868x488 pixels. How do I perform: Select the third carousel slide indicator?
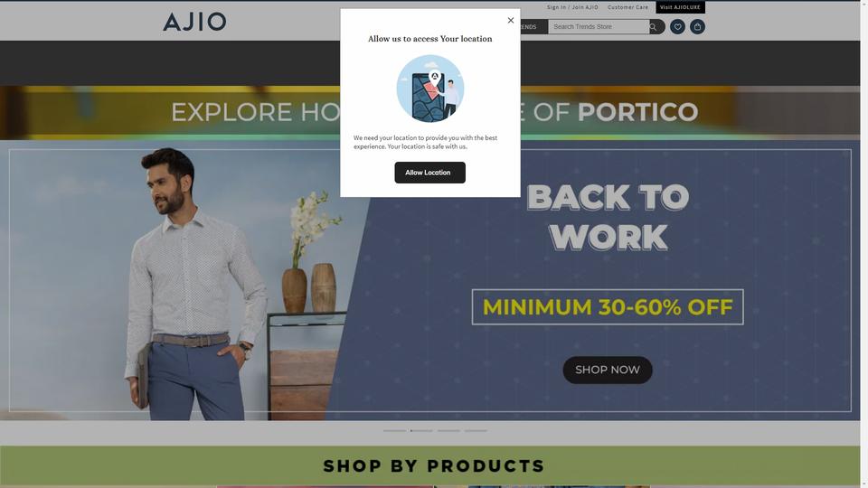449,430
